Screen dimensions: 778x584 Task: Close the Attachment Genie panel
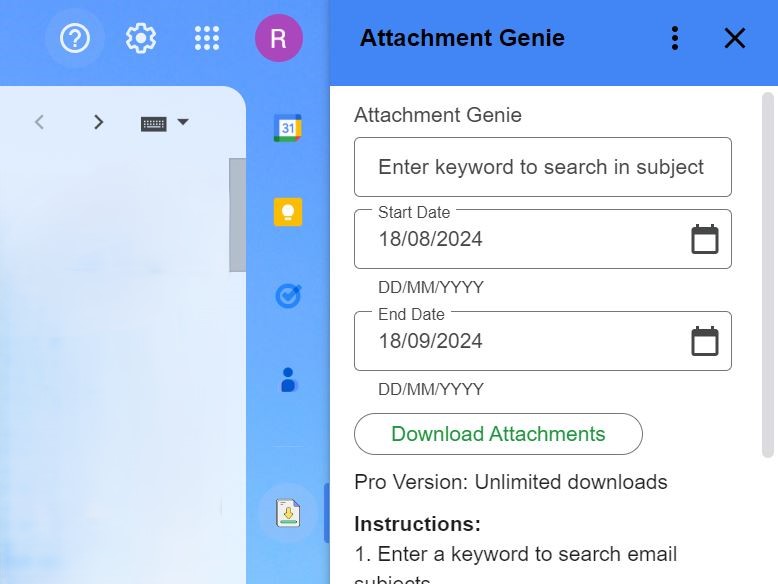tap(734, 38)
